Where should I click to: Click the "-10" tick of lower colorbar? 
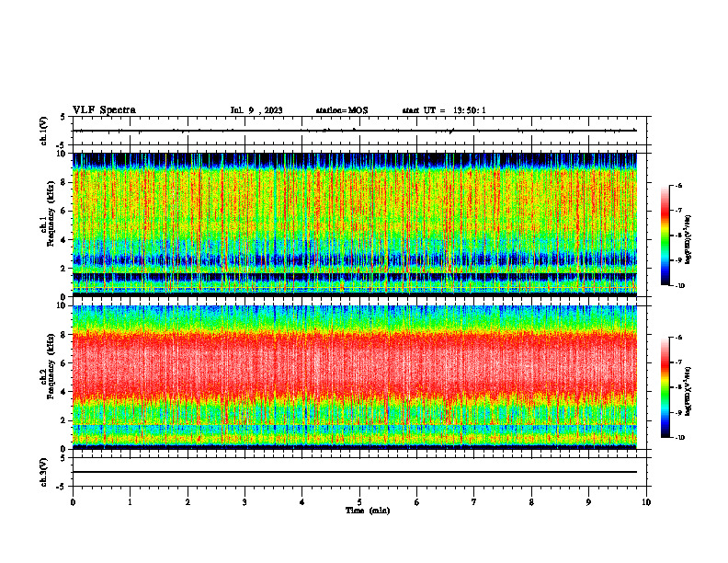680,438
